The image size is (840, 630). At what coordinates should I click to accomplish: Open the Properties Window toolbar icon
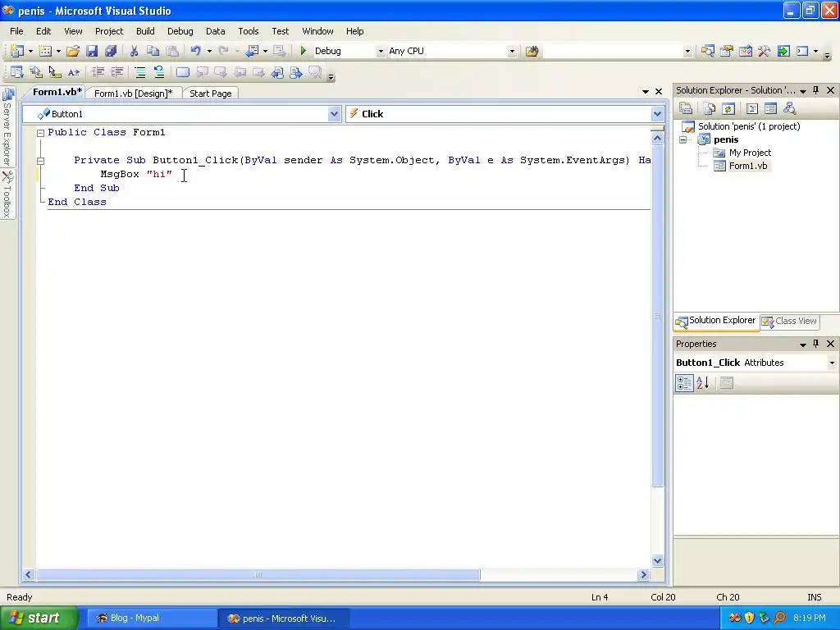click(x=727, y=51)
